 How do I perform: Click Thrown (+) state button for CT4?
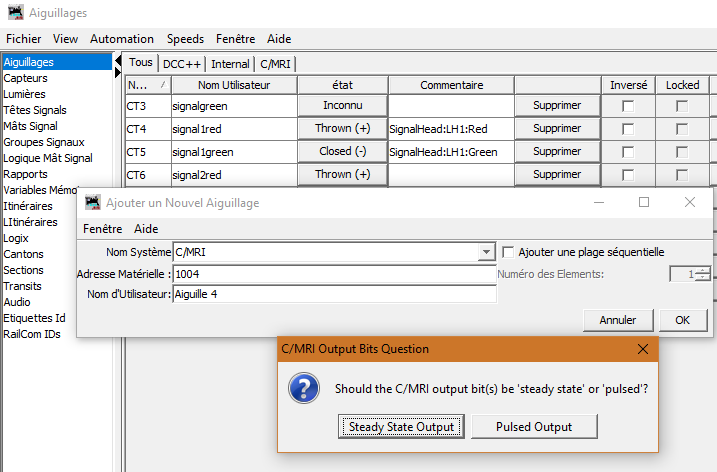click(342, 129)
